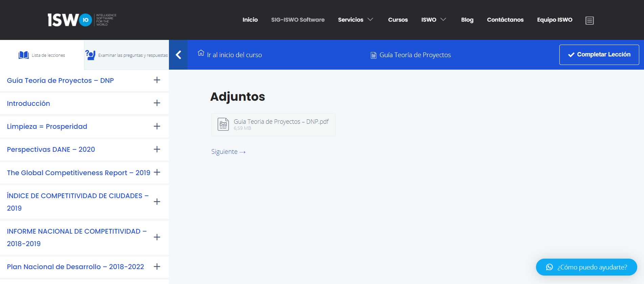Click the questions and answers icon
This screenshot has height=284, width=644.
tap(90, 55)
